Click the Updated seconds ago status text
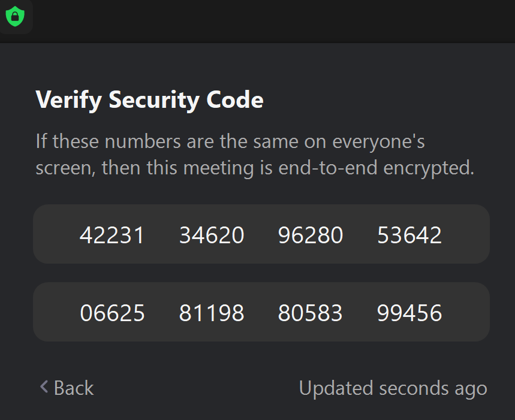Viewport: 515px width, 420px height. pyautogui.click(x=393, y=388)
